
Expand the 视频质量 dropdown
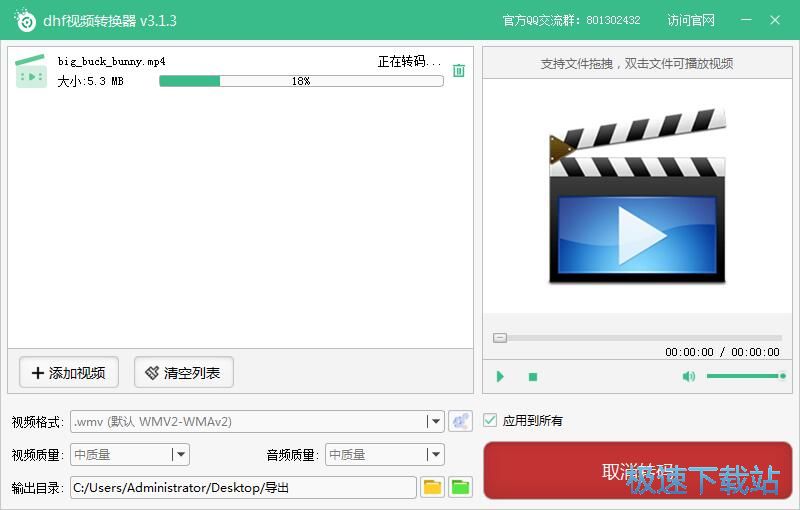[x=181, y=454]
